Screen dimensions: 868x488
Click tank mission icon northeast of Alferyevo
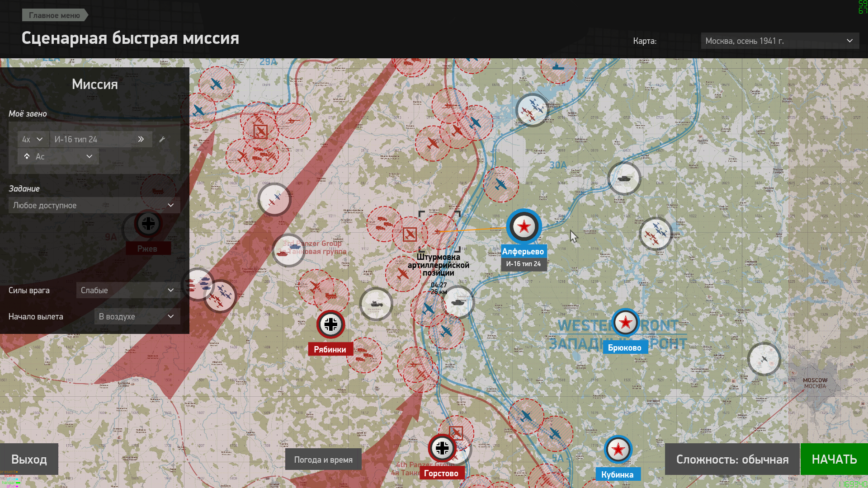tap(624, 179)
